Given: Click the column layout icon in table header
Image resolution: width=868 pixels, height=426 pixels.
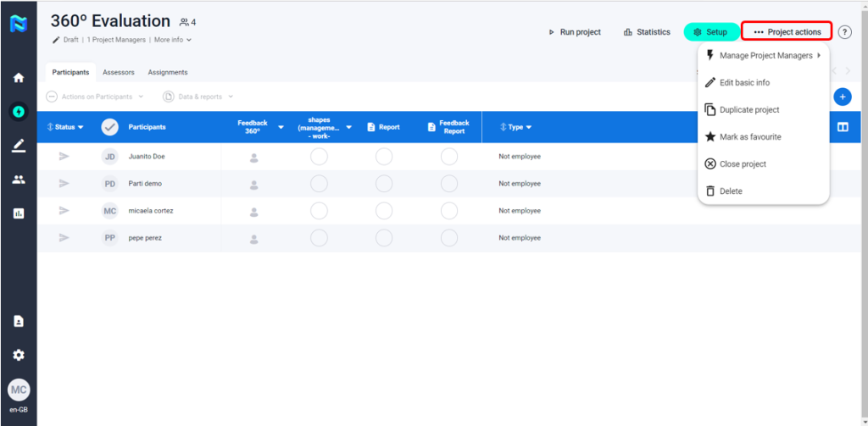Looking at the screenshot, I should pyautogui.click(x=843, y=127).
